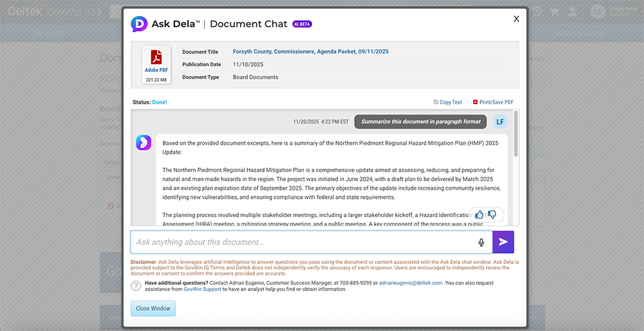
Task: Click the thumbs down feedback icon
Action: (x=493, y=214)
